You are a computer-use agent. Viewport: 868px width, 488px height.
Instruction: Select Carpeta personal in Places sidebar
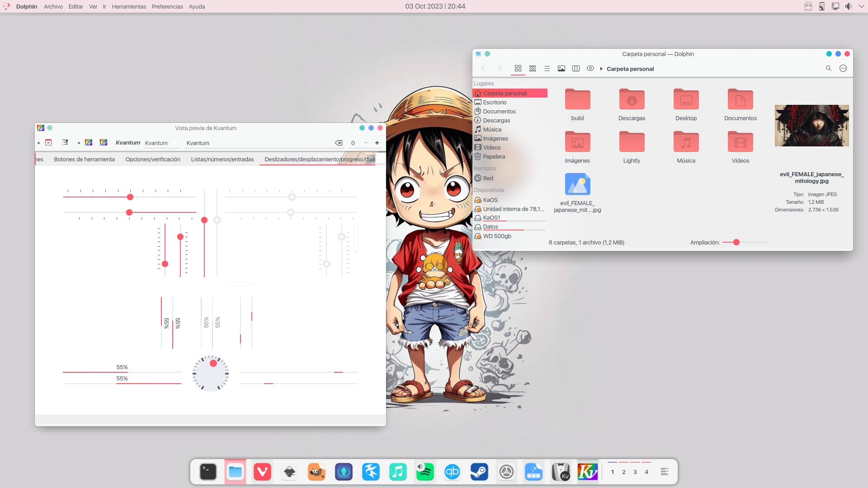[510, 93]
